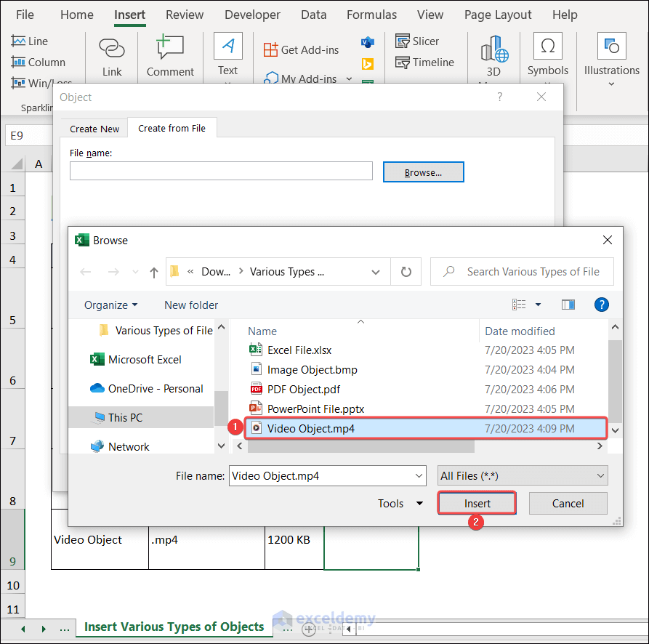Expand recent locations dropdown arrow
The height and width of the screenshot is (644, 649).
tap(135, 272)
